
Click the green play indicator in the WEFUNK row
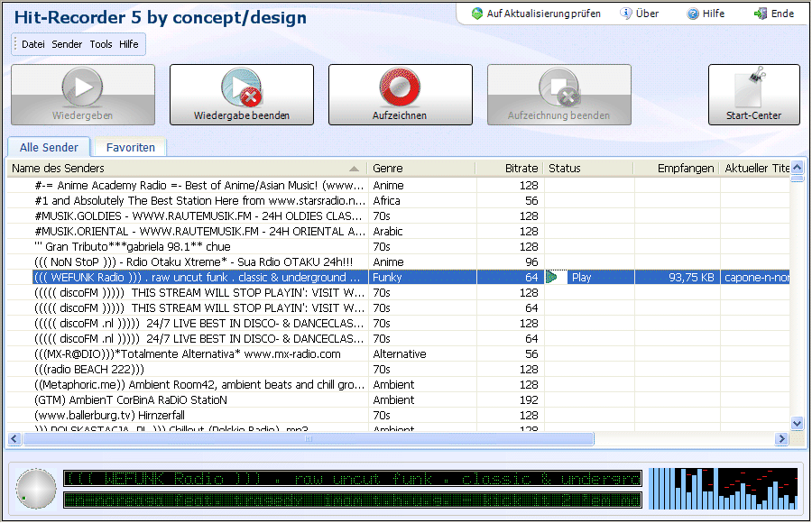pos(551,278)
